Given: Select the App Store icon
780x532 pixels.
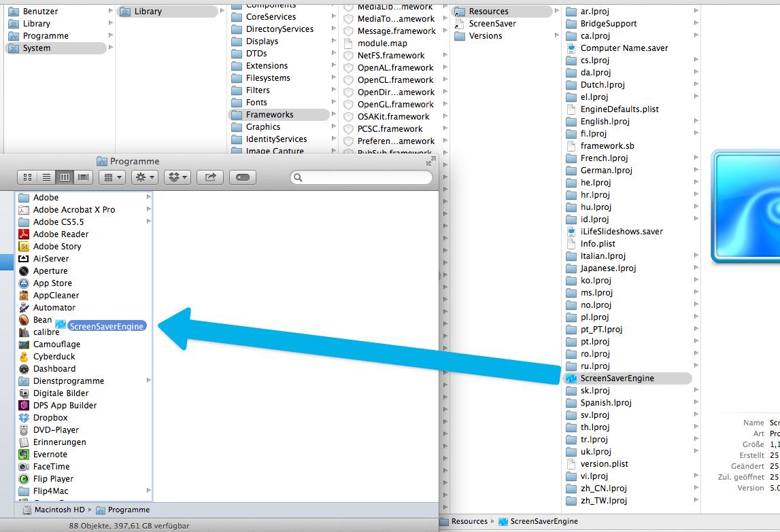Looking at the screenshot, I should coord(24,283).
